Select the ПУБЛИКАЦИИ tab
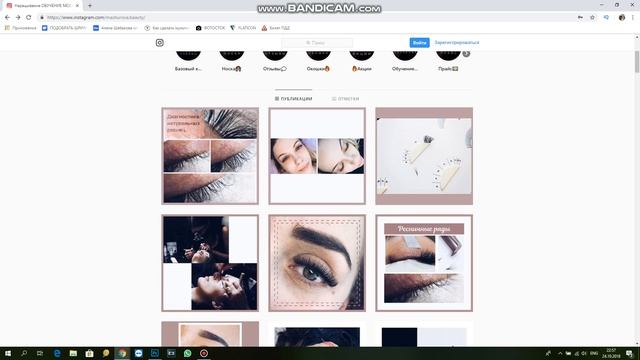The height and width of the screenshot is (360, 640). pyautogui.click(x=293, y=99)
